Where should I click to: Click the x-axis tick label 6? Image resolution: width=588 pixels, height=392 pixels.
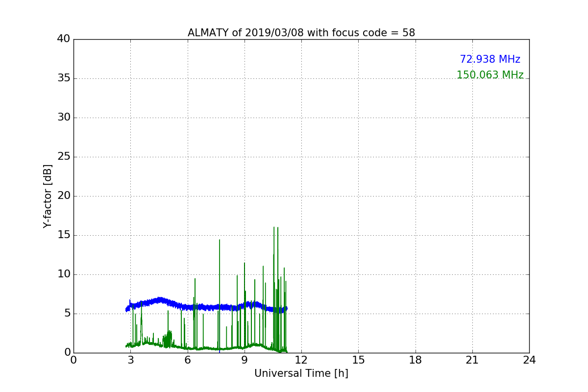188,360
